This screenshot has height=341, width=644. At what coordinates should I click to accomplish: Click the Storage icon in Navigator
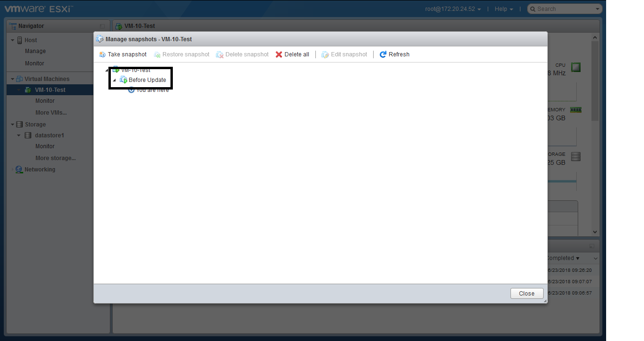pyautogui.click(x=19, y=125)
